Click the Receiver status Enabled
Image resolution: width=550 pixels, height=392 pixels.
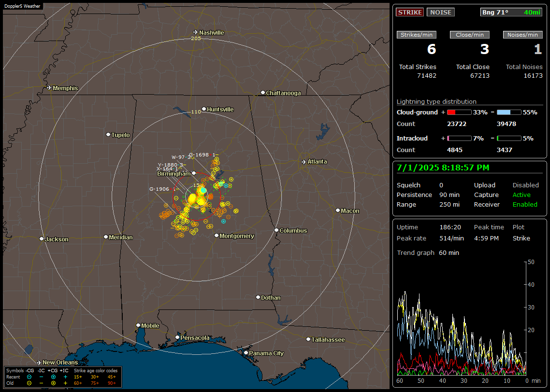pos(525,205)
